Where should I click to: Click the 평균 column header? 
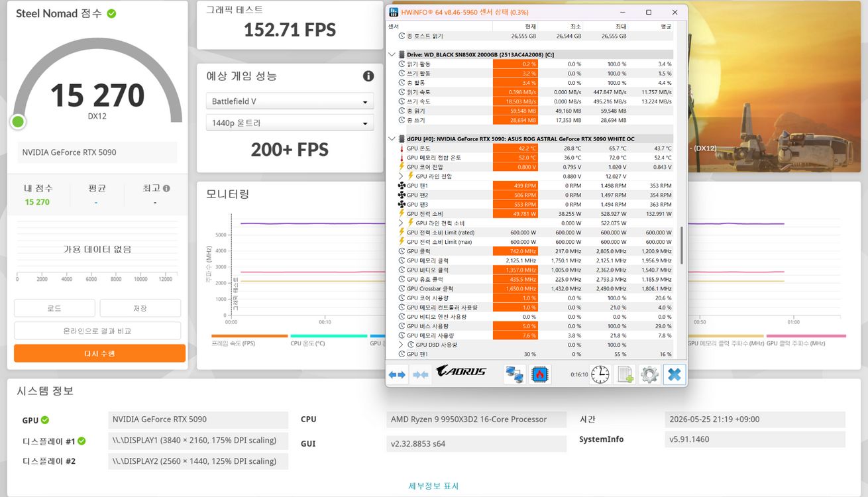651,26
